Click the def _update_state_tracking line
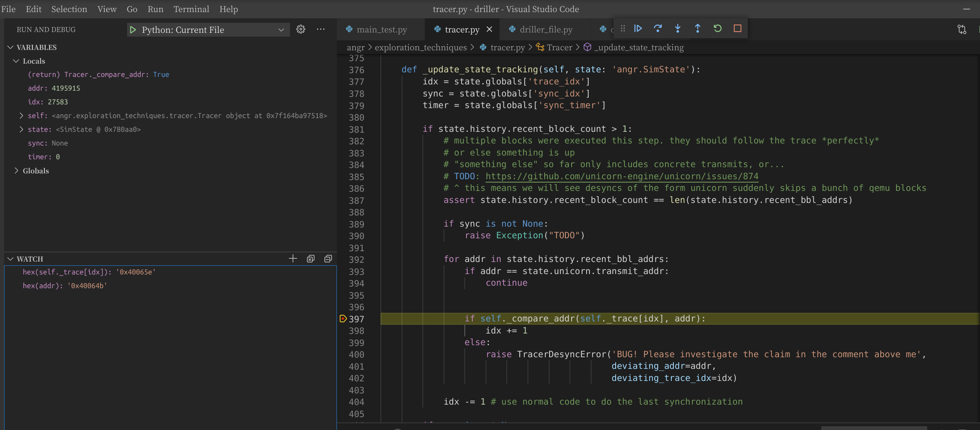The height and width of the screenshot is (430, 980). point(550,69)
